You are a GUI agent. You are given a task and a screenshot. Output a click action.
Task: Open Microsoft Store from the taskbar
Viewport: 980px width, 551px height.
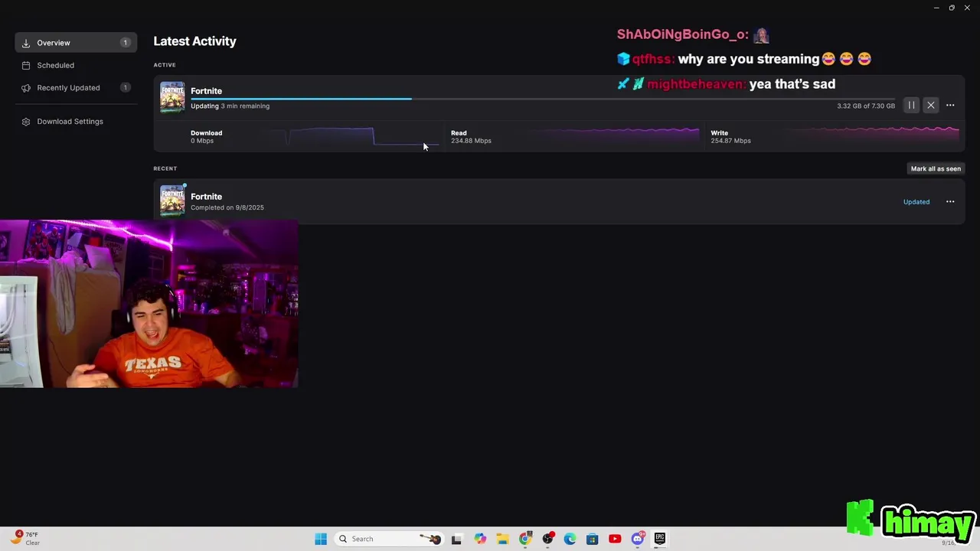point(592,539)
